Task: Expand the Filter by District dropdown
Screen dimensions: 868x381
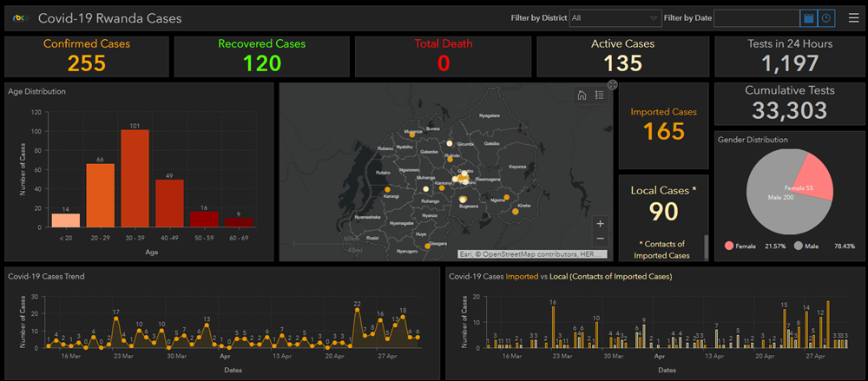Action: (x=615, y=18)
